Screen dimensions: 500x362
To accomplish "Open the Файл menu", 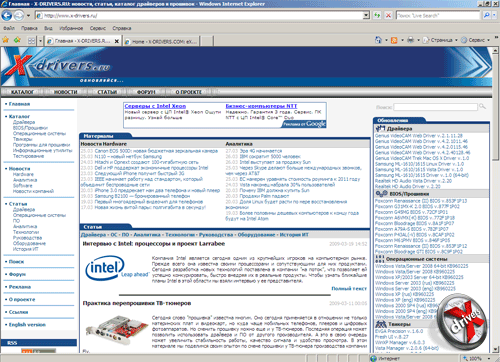I will click(x=9, y=28).
